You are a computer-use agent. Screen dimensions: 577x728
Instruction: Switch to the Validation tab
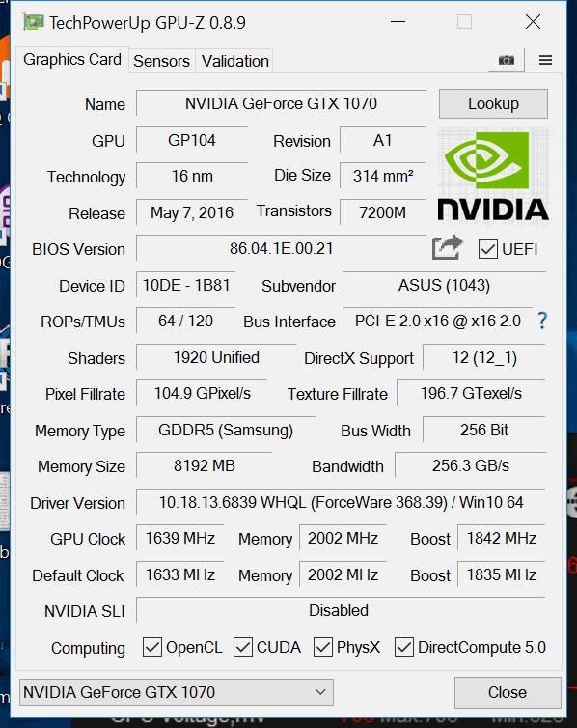[234, 61]
